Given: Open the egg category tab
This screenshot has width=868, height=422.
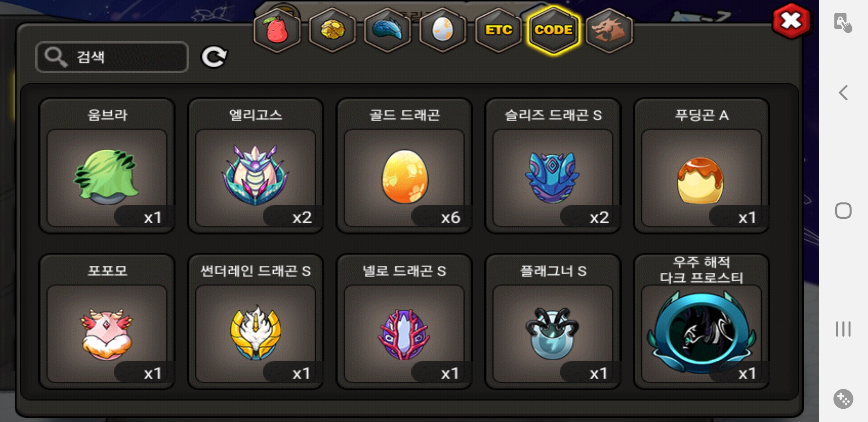Looking at the screenshot, I should point(443,30).
